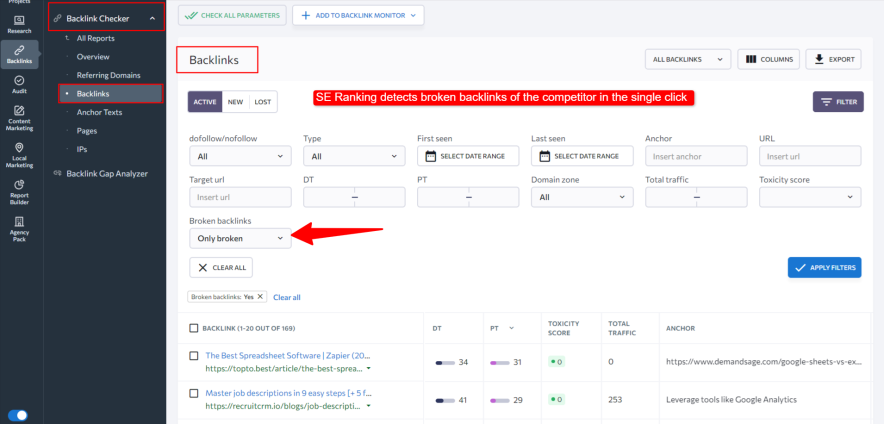Open Backlink Gap Analyzer

click(x=107, y=174)
